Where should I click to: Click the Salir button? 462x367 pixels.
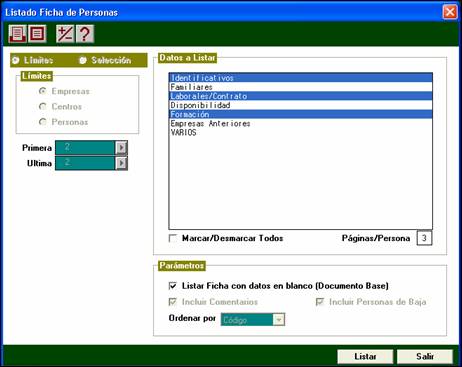click(425, 357)
